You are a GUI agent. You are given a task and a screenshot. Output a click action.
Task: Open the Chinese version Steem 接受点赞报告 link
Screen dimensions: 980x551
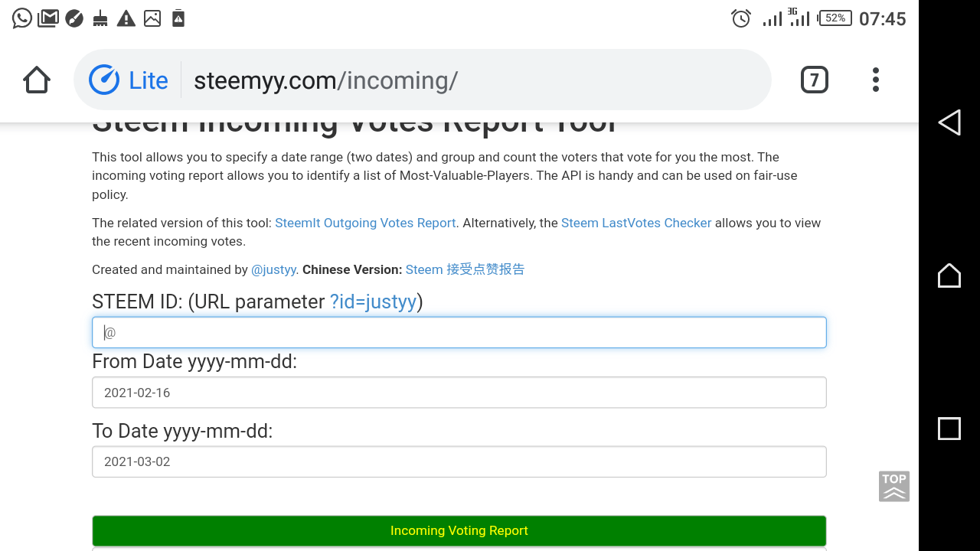pyautogui.click(x=465, y=269)
